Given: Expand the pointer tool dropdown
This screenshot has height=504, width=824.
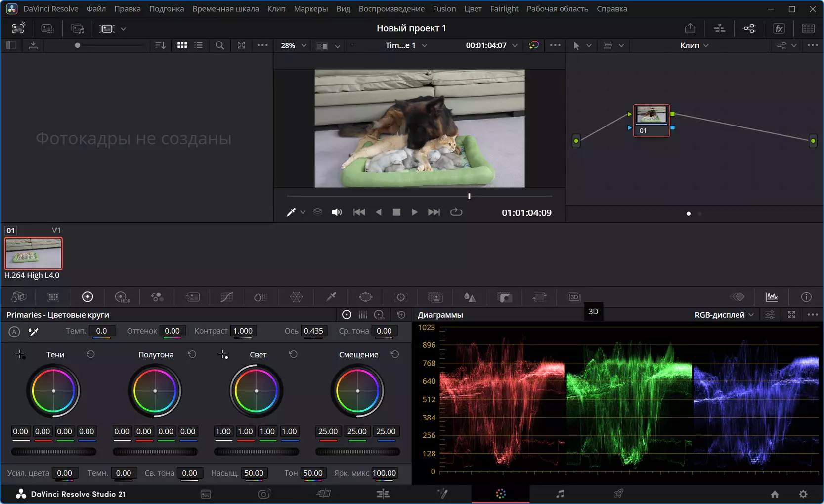Looking at the screenshot, I should (589, 45).
